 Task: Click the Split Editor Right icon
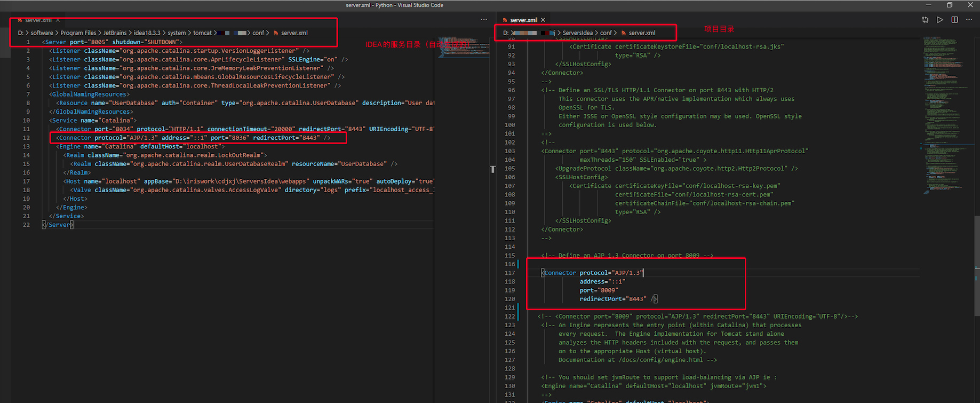[x=954, y=20]
